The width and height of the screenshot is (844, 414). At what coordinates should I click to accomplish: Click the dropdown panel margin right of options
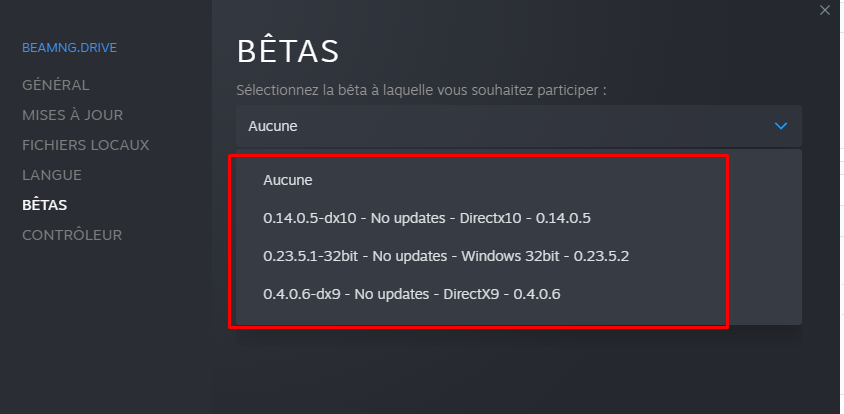pos(765,237)
